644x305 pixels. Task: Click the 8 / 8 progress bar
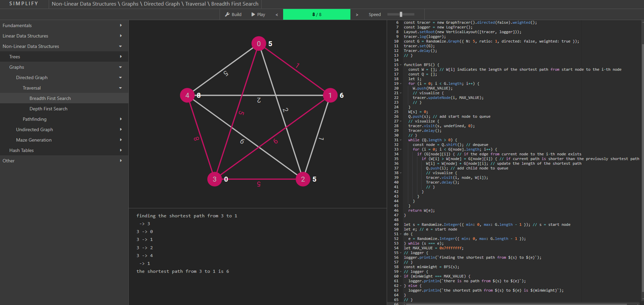click(317, 15)
